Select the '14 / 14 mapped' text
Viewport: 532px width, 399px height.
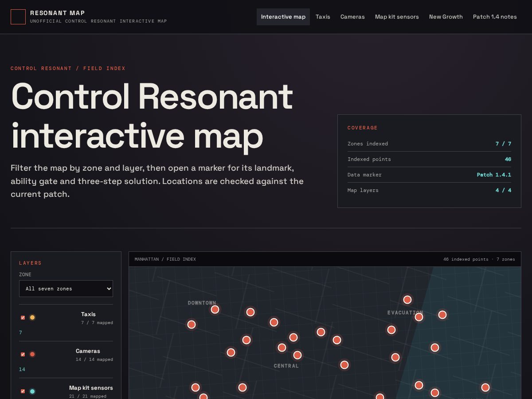(x=94, y=360)
